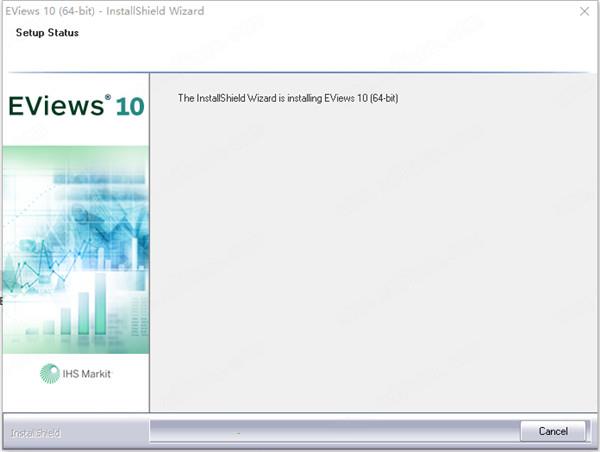Close the InstallShield Wizard window
This screenshot has width=600, height=452.
coord(584,11)
